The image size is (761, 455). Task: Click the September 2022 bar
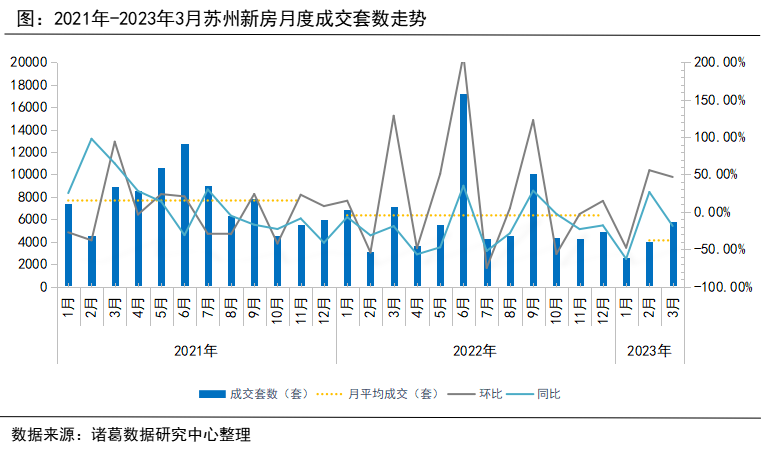point(533,230)
